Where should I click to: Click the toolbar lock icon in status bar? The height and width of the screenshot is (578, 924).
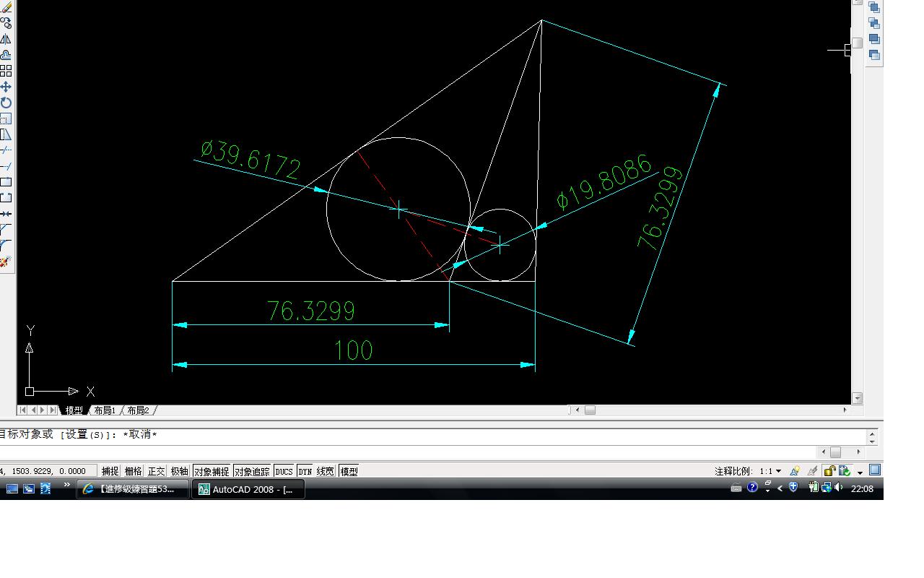[830, 471]
